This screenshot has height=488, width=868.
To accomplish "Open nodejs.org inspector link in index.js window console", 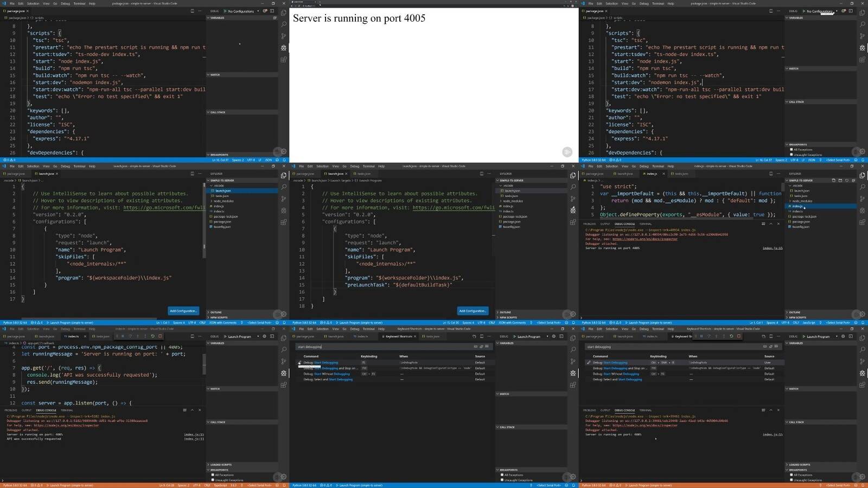I will (645, 239).
